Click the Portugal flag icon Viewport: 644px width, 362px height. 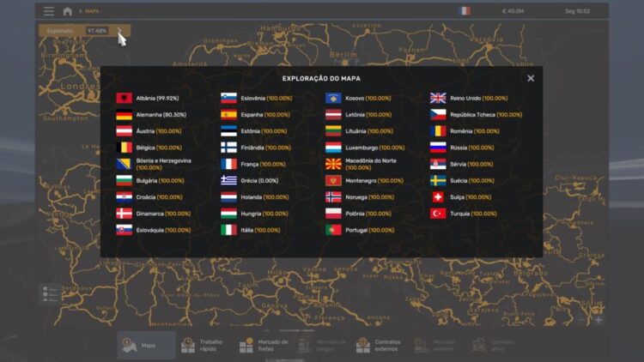tap(333, 230)
